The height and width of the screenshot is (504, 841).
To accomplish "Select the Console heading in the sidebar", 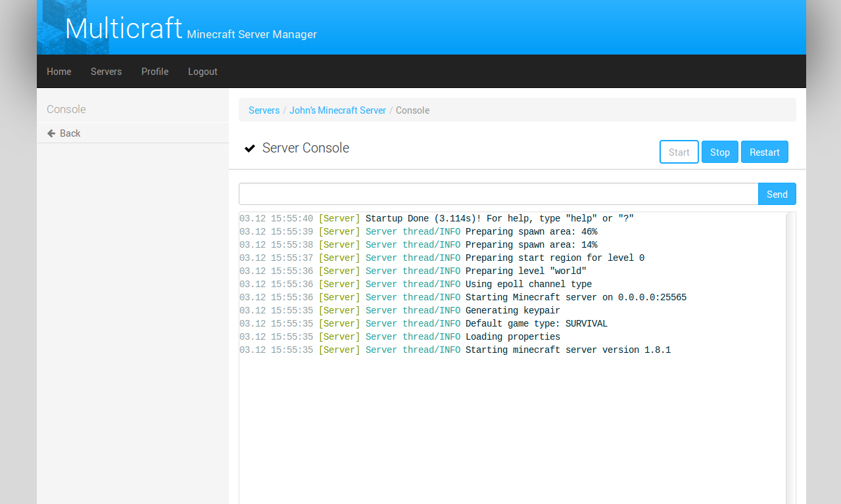I will (x=66, y=109).
